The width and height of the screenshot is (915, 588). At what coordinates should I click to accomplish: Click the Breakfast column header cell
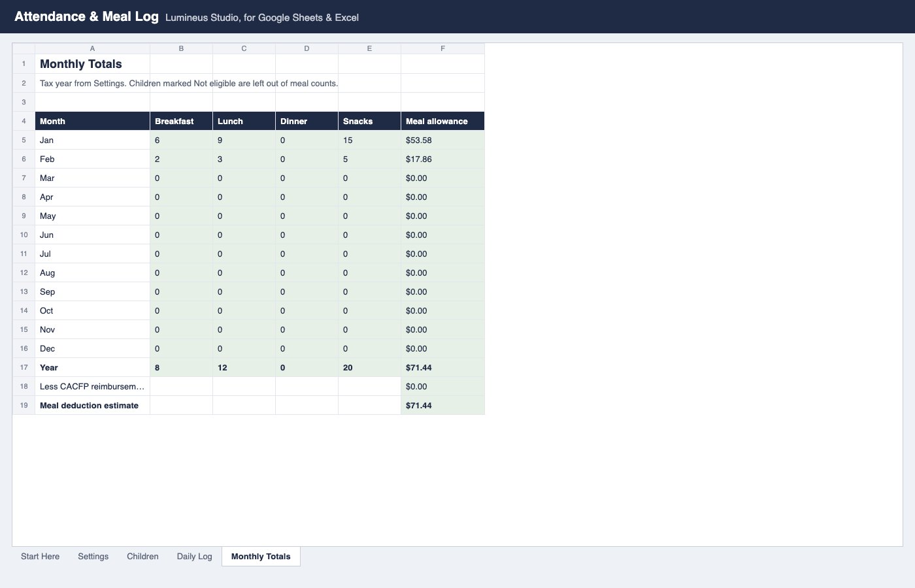[181, 122]
